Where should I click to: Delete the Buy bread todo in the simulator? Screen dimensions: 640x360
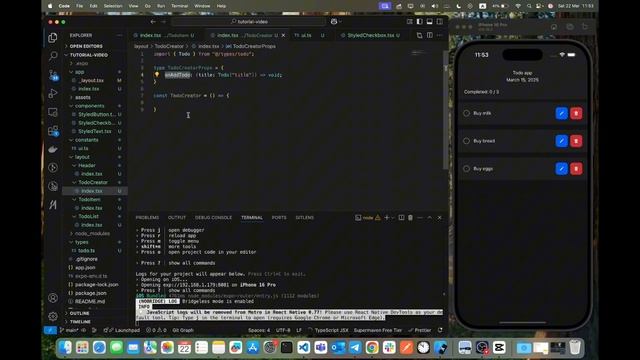576,141
